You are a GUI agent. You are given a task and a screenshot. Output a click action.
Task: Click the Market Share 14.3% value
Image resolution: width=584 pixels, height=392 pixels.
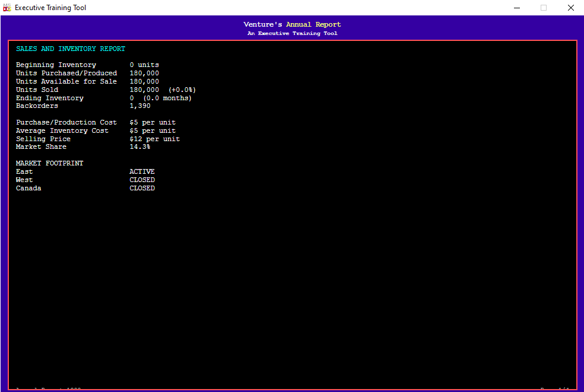(140, 146)
